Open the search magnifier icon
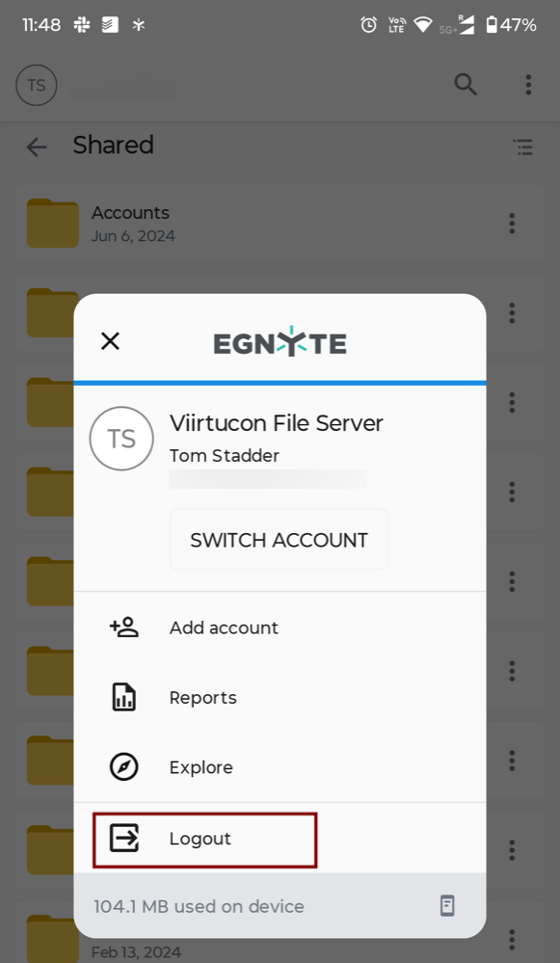This screenshot has width=560, height=963. [466, 84]
